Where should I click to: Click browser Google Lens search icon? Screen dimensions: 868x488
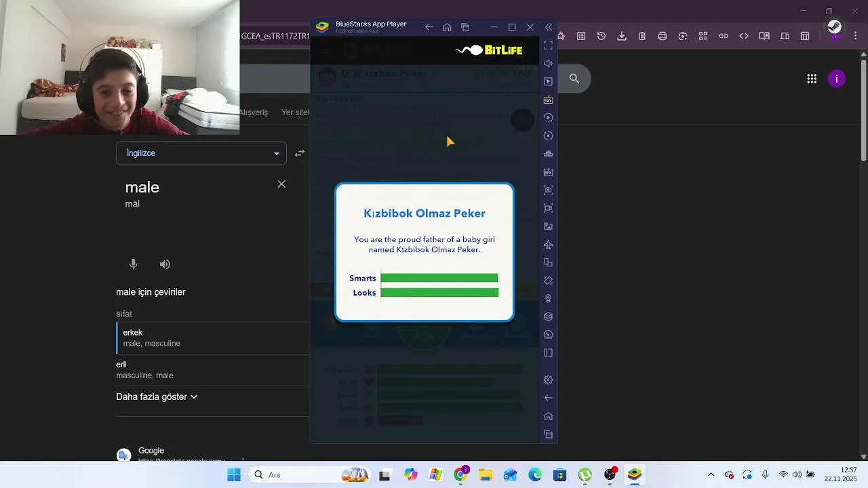click(x=683, y=36)
